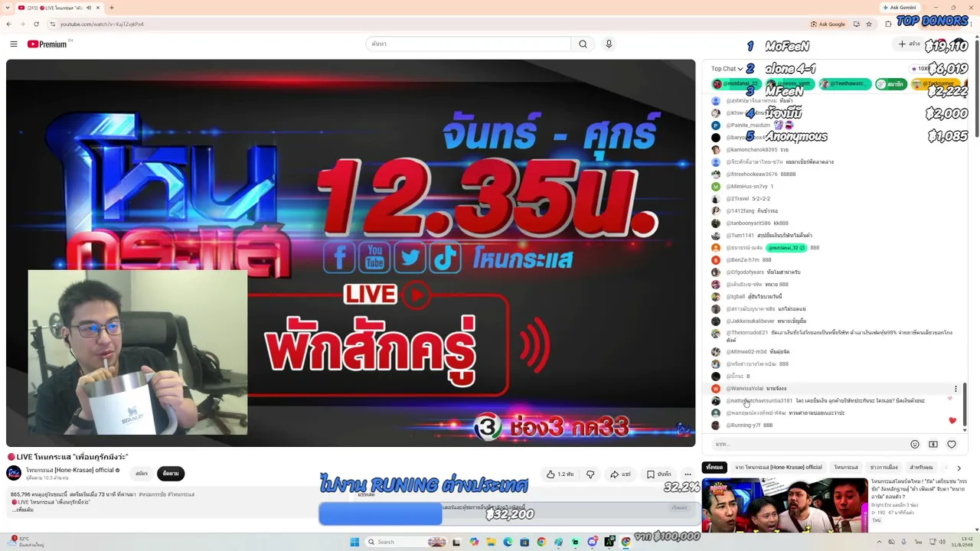This screenshot has height=551, width=980.
Task: Select the From Hone-Krasae official chip
Action: pos(779,467)
